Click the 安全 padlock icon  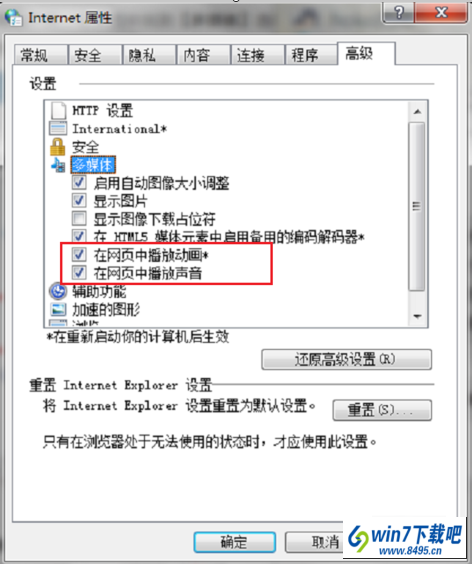(x=57, y=147)
